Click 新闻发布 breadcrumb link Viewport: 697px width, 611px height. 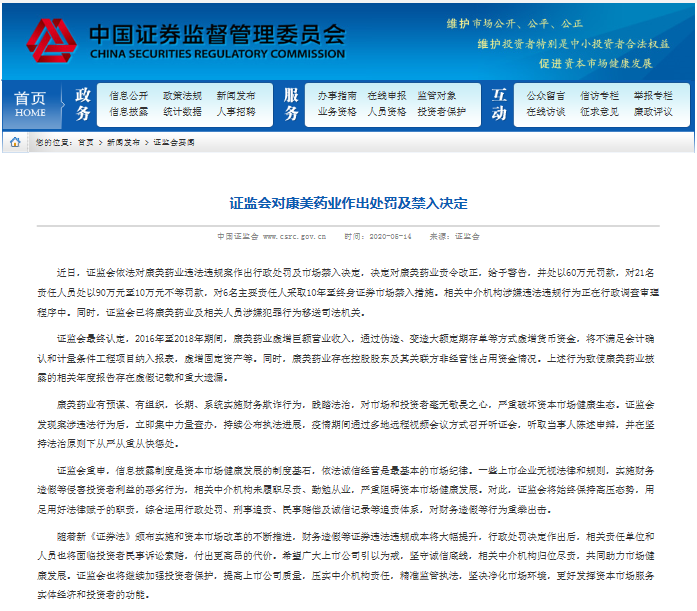(x=123, y=142)
